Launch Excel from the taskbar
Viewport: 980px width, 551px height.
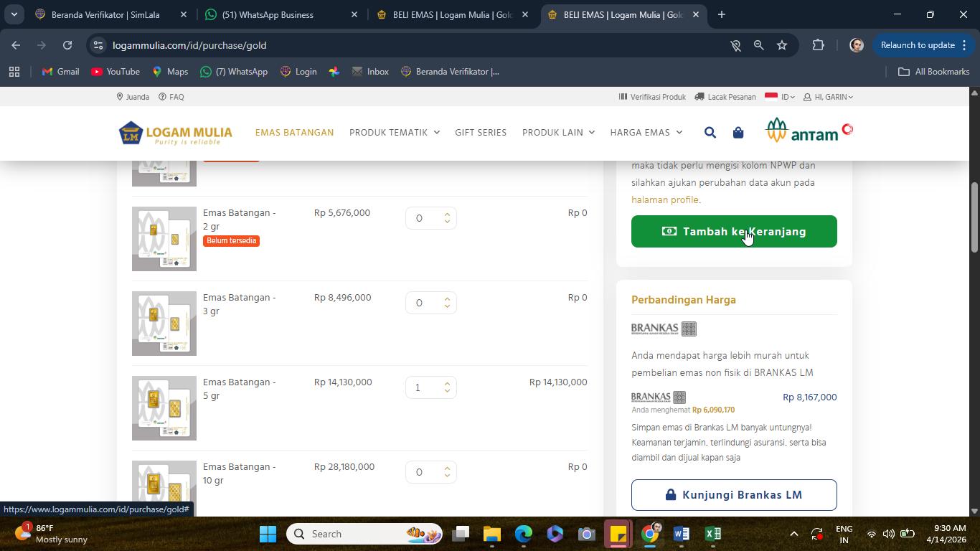[712, 534]
